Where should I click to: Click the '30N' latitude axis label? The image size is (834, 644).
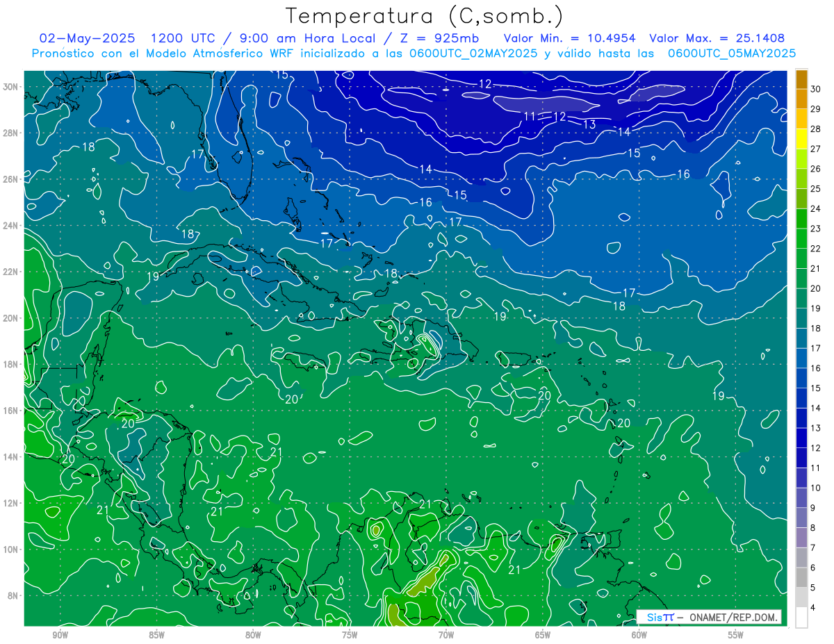[x=11, y=87]
